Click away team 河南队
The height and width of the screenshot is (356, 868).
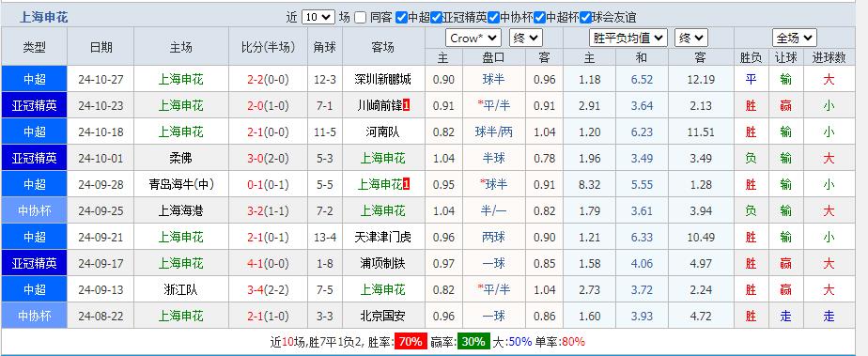382,132
